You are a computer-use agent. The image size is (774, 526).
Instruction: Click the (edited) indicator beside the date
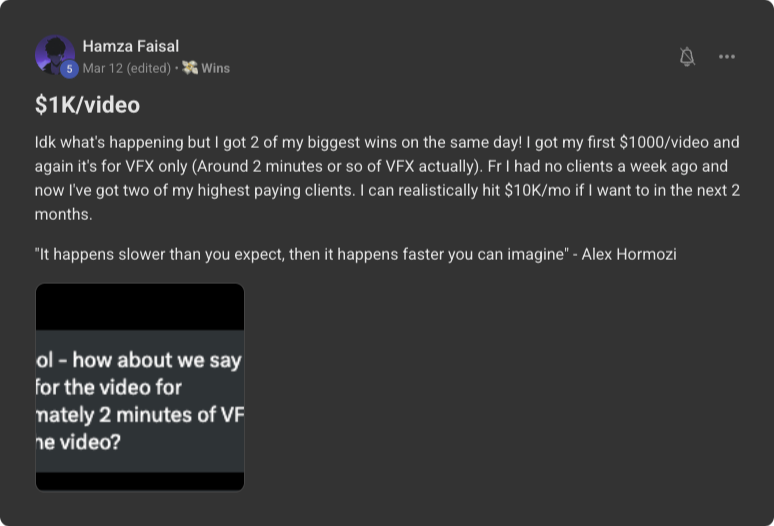click(146, 68)
